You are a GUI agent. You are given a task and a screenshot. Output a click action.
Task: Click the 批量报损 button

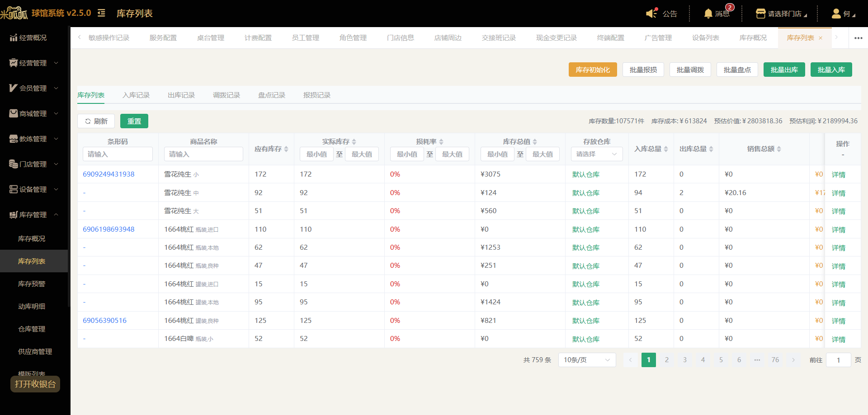click(x=643, y=70)
